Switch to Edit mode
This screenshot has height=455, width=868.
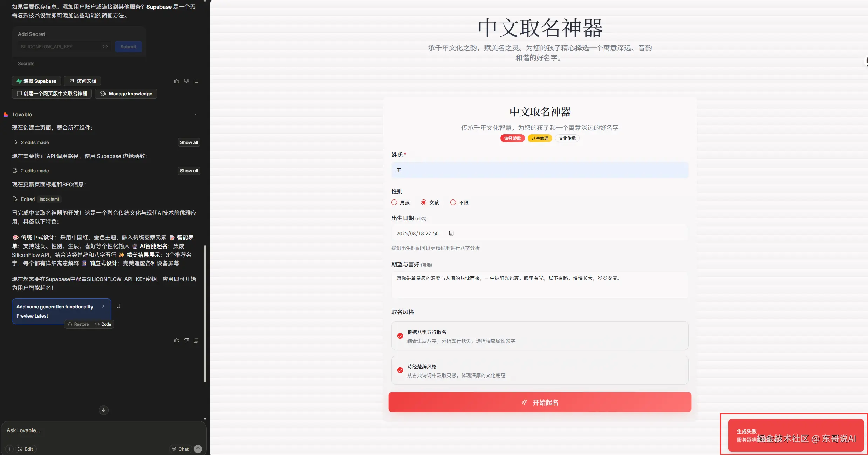(x=26, y=449)
